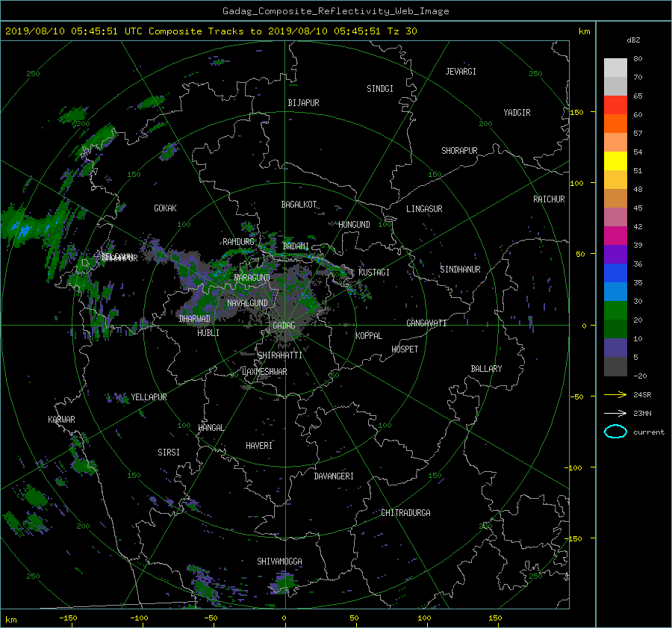Image resolution: width=672 pixels, height=628 pixels.
Task: Click the -150 tick on bottom axis
Action: pos(68,618)
